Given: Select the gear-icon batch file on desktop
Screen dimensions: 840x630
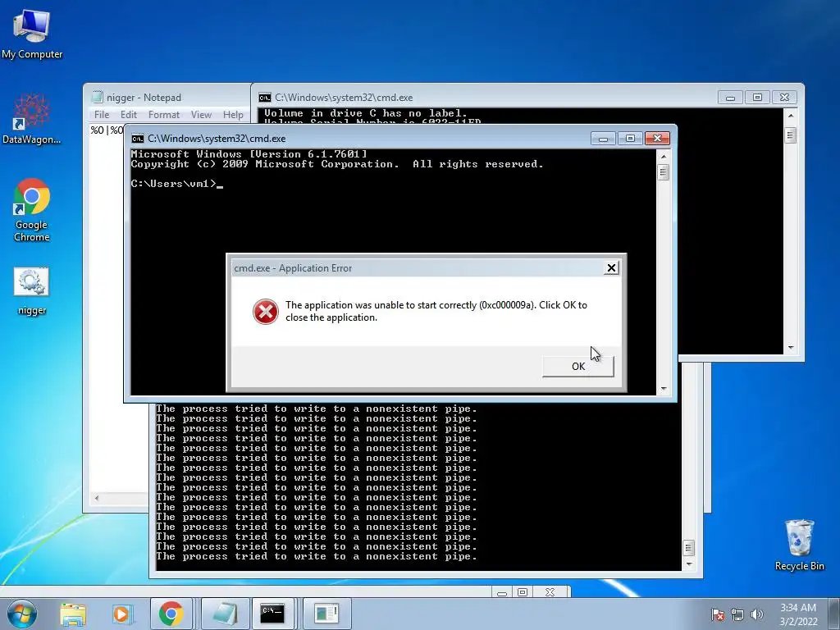Looking at the screenshot, I should (32, 291).
